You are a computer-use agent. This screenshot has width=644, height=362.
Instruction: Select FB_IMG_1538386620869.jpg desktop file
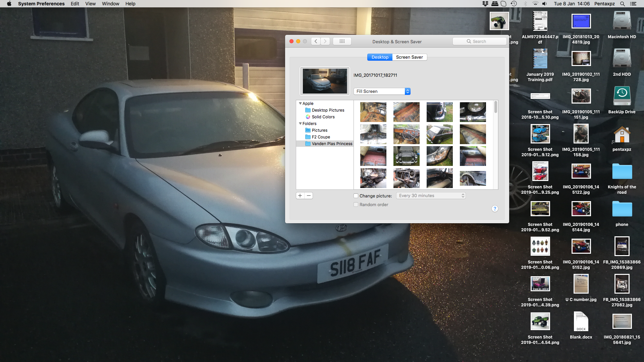coord(622,246)
